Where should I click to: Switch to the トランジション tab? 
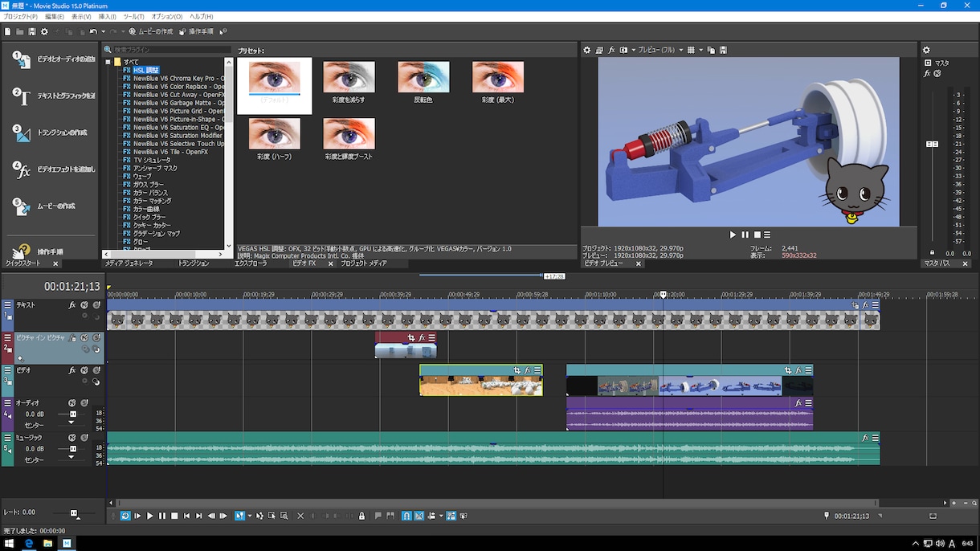click(x=194, y=263)
